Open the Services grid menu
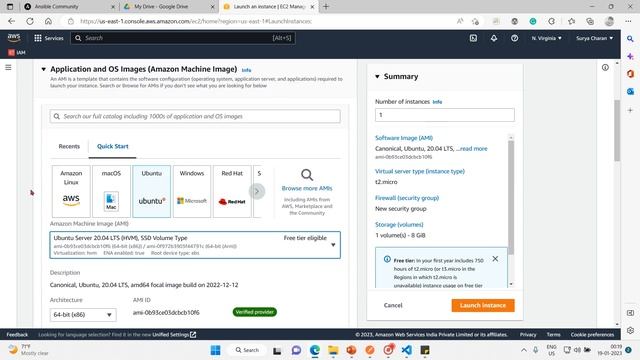Viewport: 640px width, 360px height. [49, 38]
